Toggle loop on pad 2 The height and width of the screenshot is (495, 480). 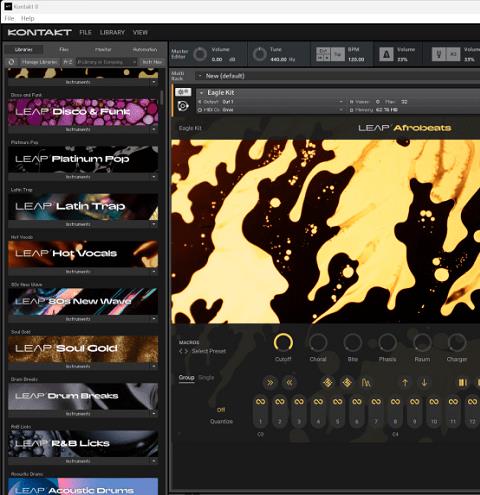[x=280, y=402]
